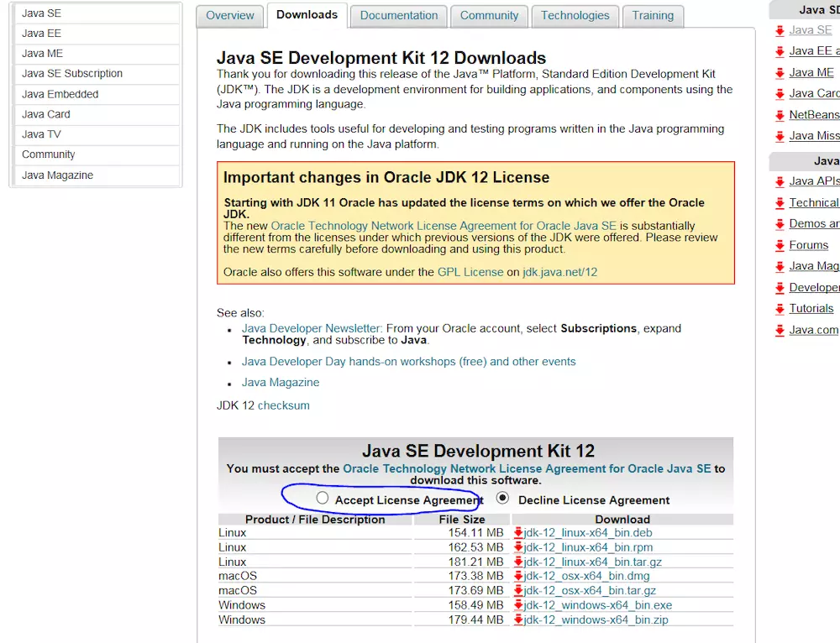Click red arrow icon next to Java EE link
This screenshot has width=840, height=643.
780,52
